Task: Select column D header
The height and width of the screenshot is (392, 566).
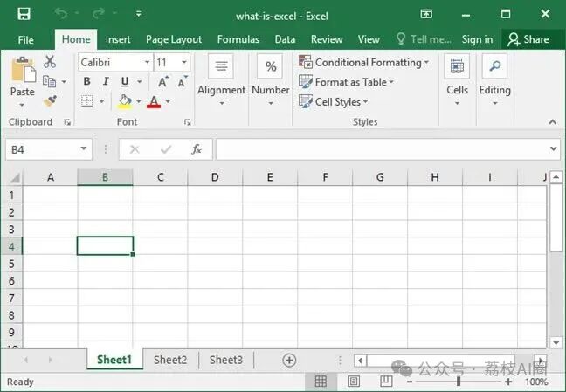Action: pyautogui.click(x=215, y=177)
